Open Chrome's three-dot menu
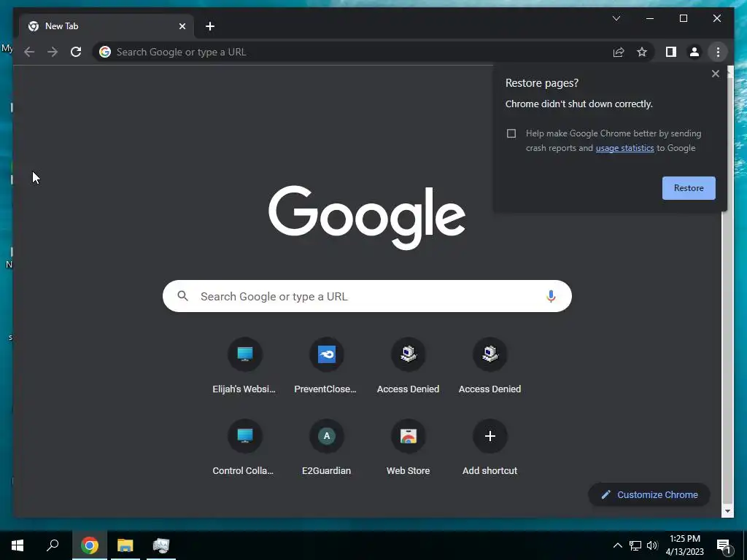The image size is (747, 560). (x=718, y=52)
